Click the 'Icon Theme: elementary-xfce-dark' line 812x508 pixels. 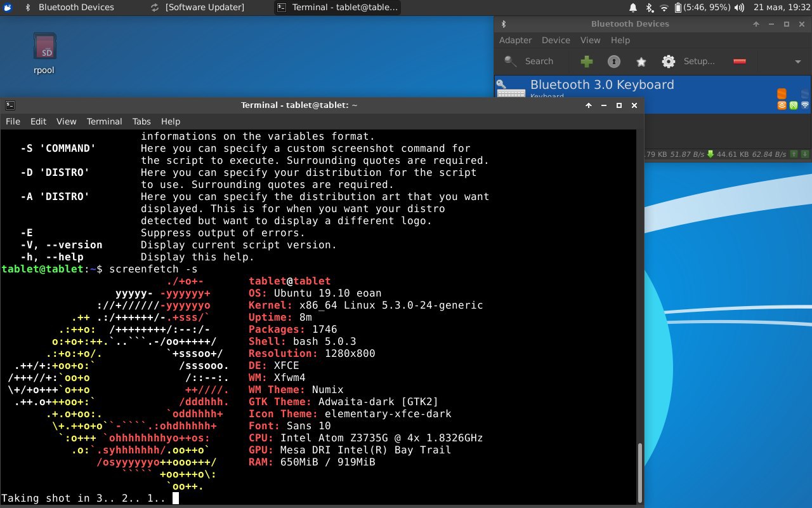click(350, 414)
